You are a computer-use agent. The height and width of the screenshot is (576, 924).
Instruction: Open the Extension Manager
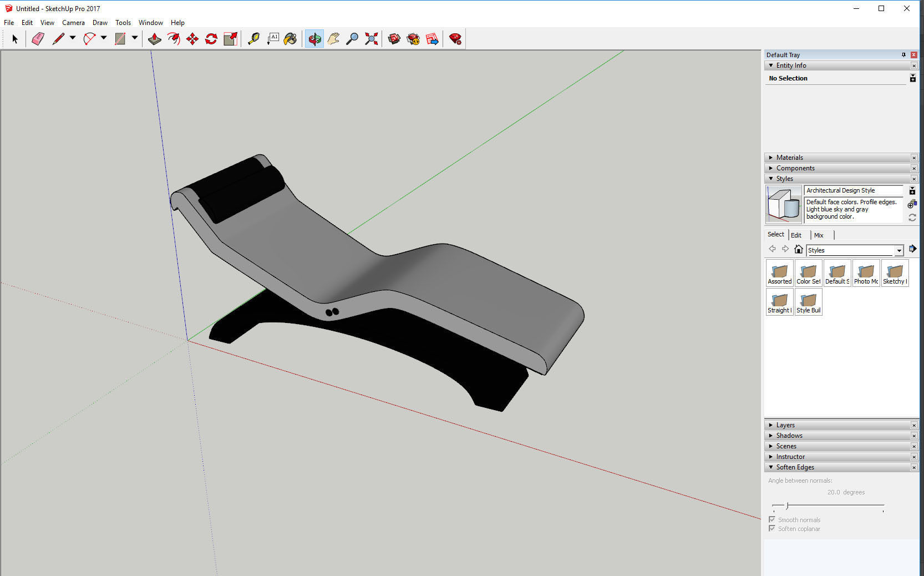pyautogui.click(x=455, y=39)
